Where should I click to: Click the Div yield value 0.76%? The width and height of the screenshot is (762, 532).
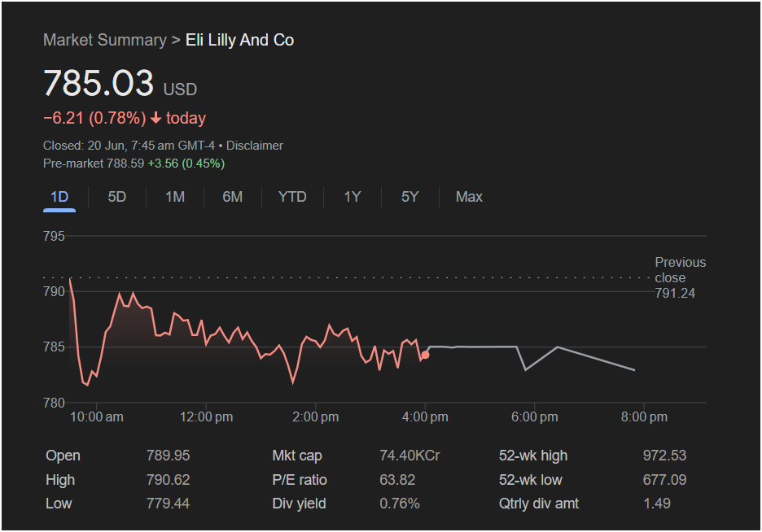tap(400, 504)
